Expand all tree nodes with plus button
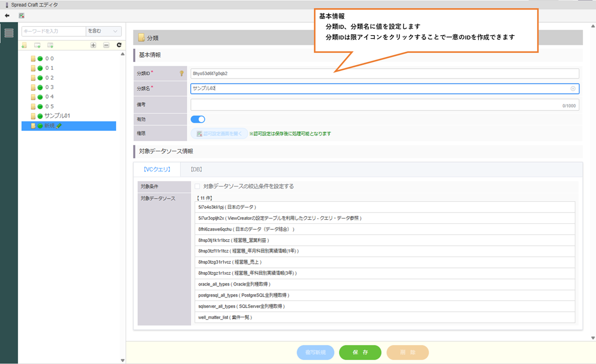This screenshot has width=596, height=364. pyautogui.click(x=93, y=45)
